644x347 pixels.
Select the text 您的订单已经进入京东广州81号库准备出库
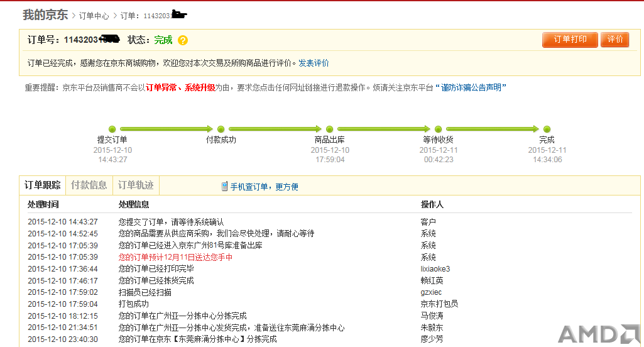190,245
